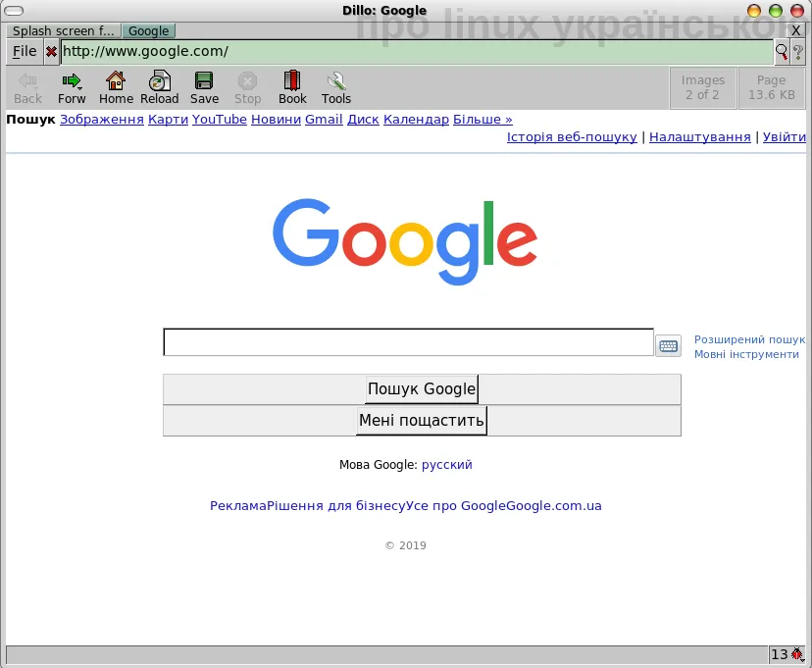Open Рішення для бізнесу link
This screenshot has width=812, height=668.
[336, 506]
